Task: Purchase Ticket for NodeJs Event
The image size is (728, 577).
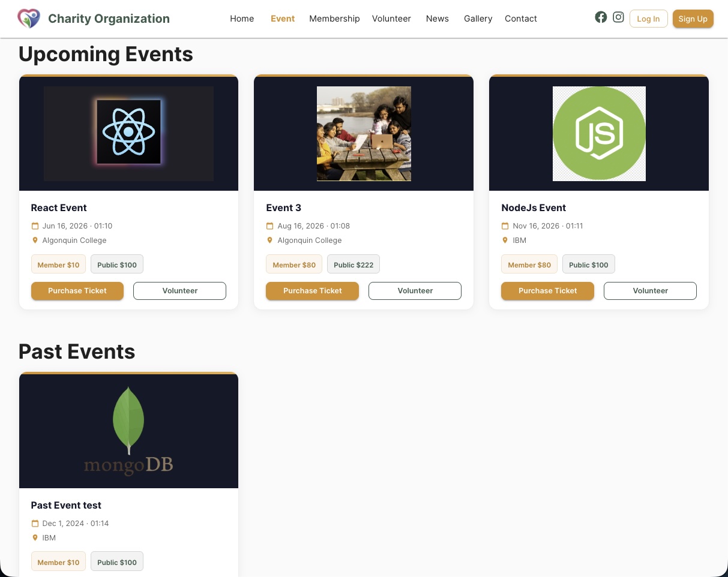Action: 548,291
